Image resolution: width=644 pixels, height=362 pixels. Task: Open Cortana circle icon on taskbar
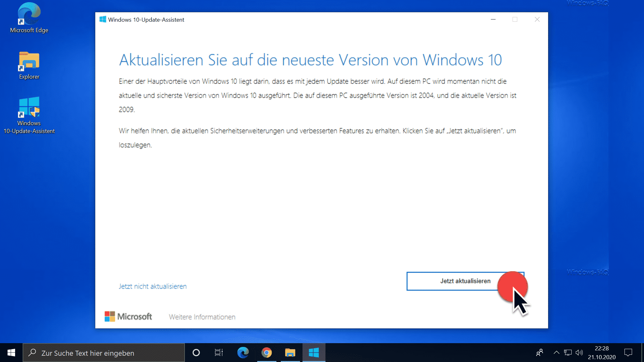196,353
